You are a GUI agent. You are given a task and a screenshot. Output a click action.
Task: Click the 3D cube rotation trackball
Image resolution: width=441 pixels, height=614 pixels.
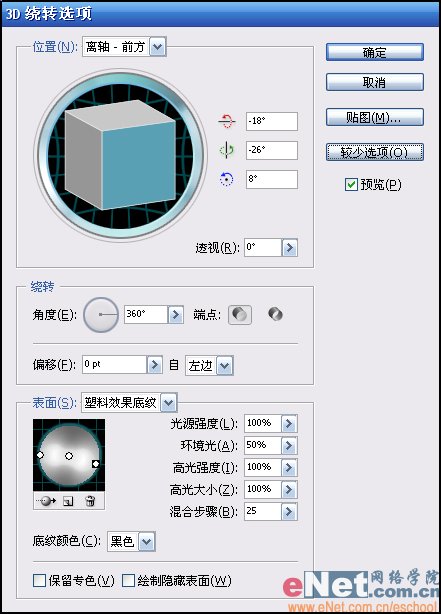click(121, 155)
